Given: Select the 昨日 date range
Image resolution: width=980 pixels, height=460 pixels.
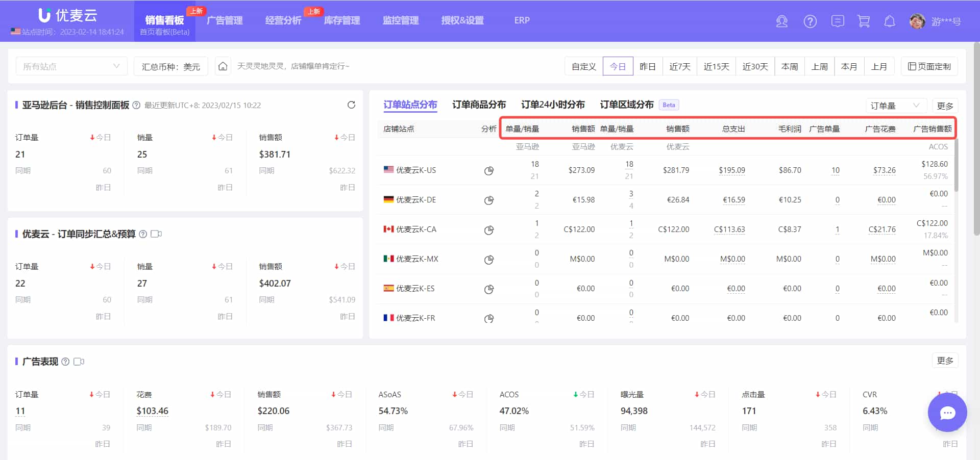Looking at the screenshot, I should [648, 66].
